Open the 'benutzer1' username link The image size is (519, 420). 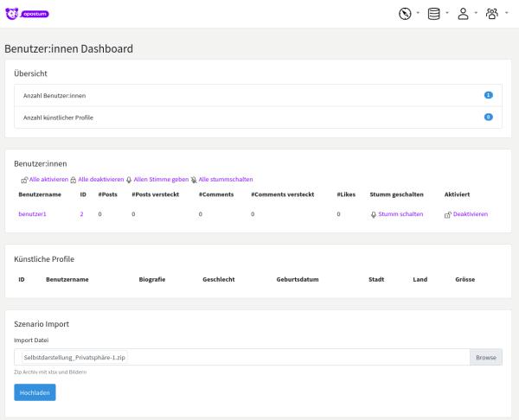tap(32, 214)
